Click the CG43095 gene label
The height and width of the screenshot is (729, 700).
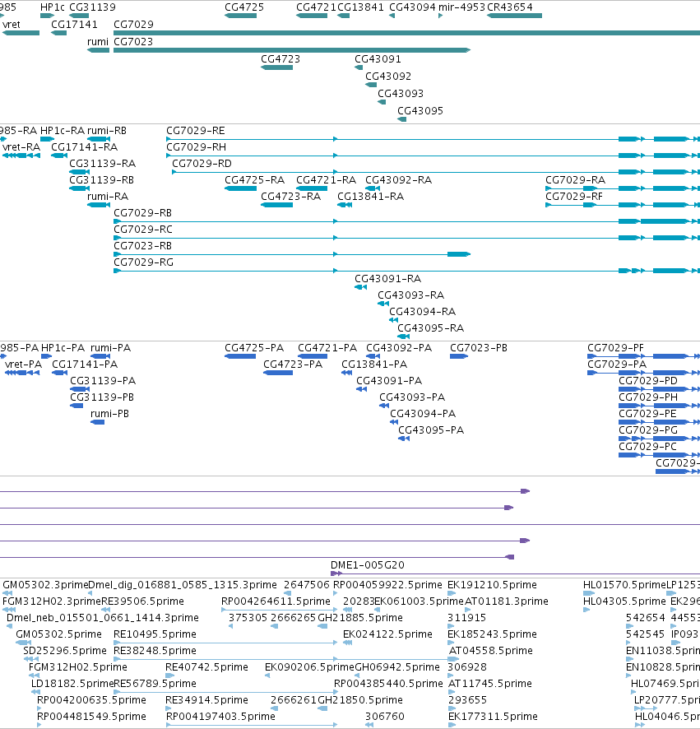point(420,110)
